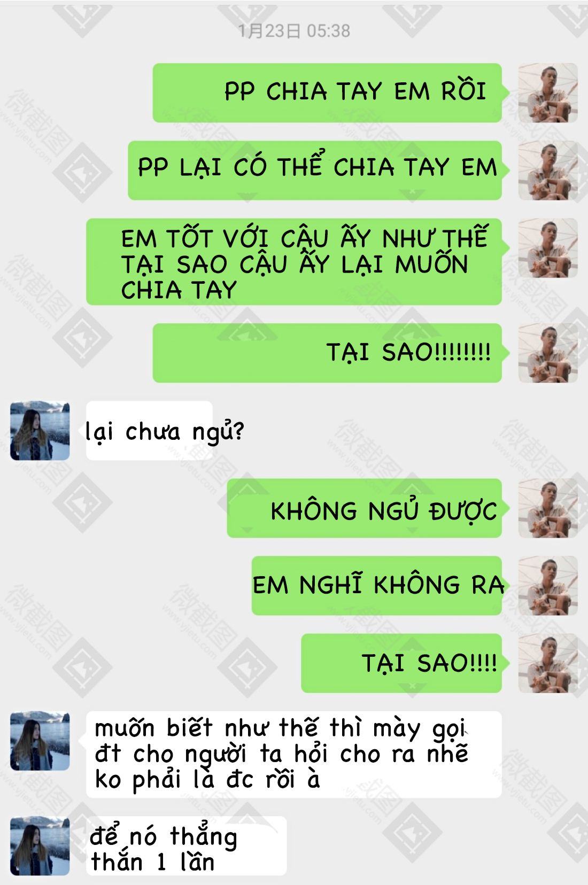Click the 1月23日 05:38 timestamp label
This screenshot has width=588, height=885.
pyautogui.click(x=294, y=31)
